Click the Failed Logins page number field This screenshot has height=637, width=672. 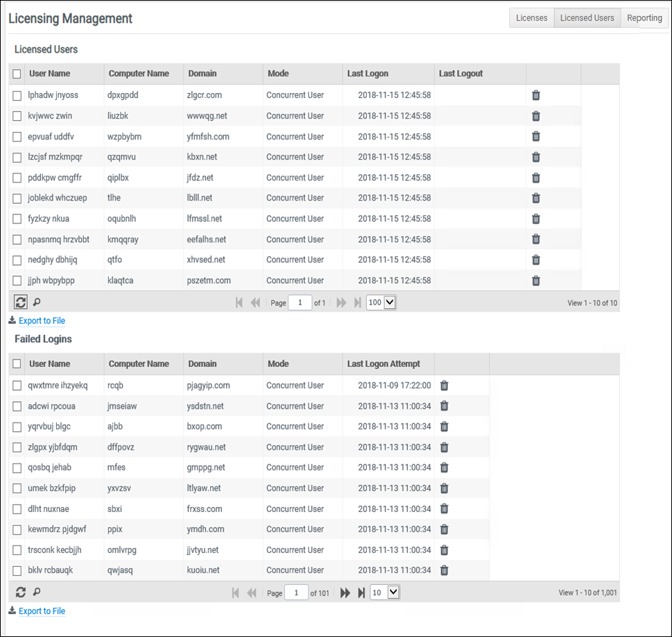point(298,593)
